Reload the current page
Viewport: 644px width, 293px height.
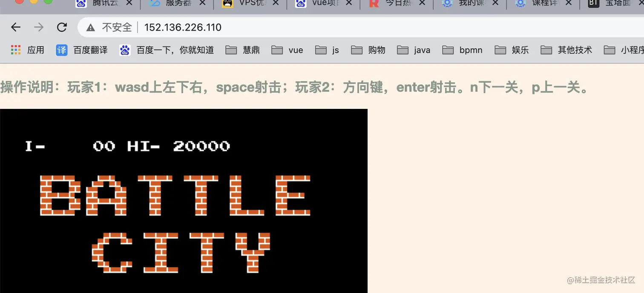(x=62, y=28)
